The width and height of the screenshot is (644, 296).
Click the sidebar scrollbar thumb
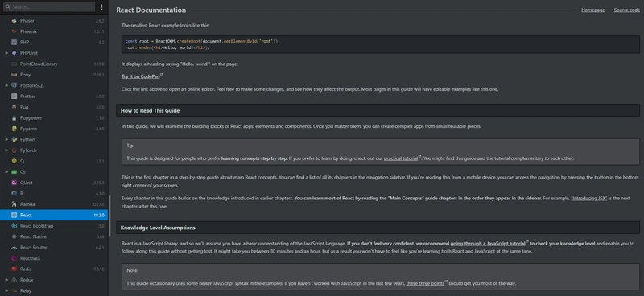tap(109, 216)
